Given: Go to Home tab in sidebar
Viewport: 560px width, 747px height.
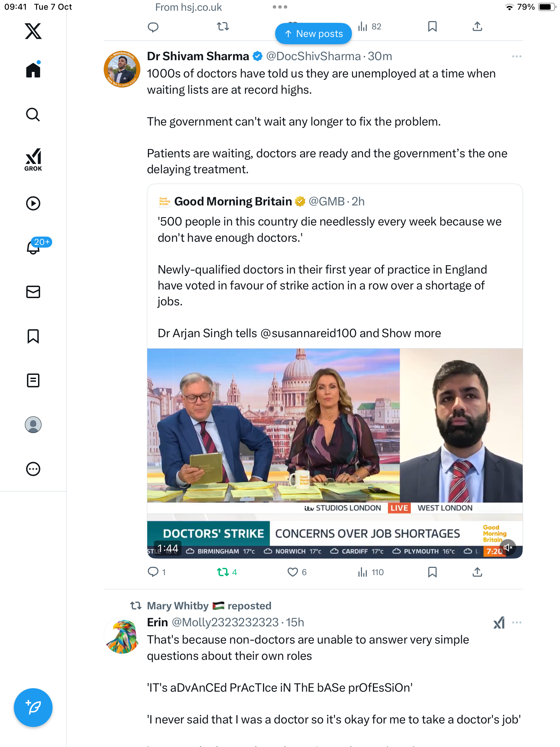Looking at the screenshot, I should [x=33, y=70].
